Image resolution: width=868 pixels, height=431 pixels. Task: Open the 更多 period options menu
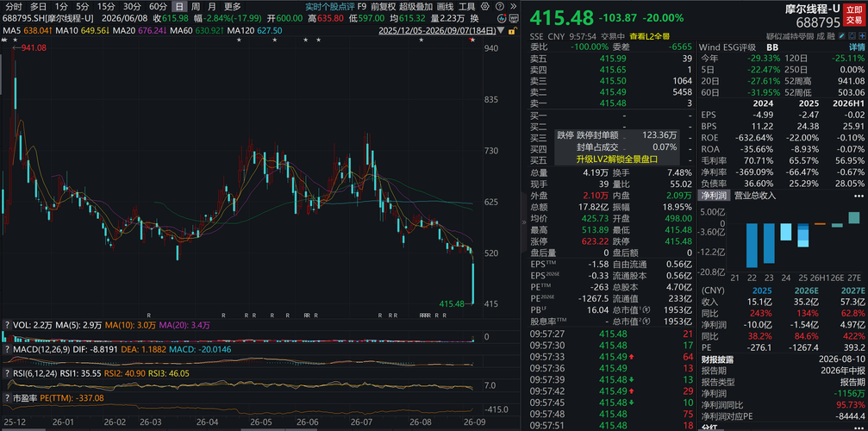point(233,7)
